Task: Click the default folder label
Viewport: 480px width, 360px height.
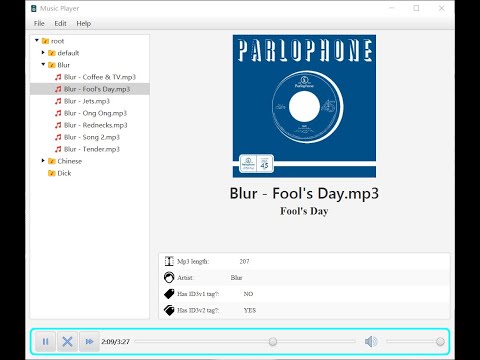Action: pyautogui.click(x=68, y=53)
